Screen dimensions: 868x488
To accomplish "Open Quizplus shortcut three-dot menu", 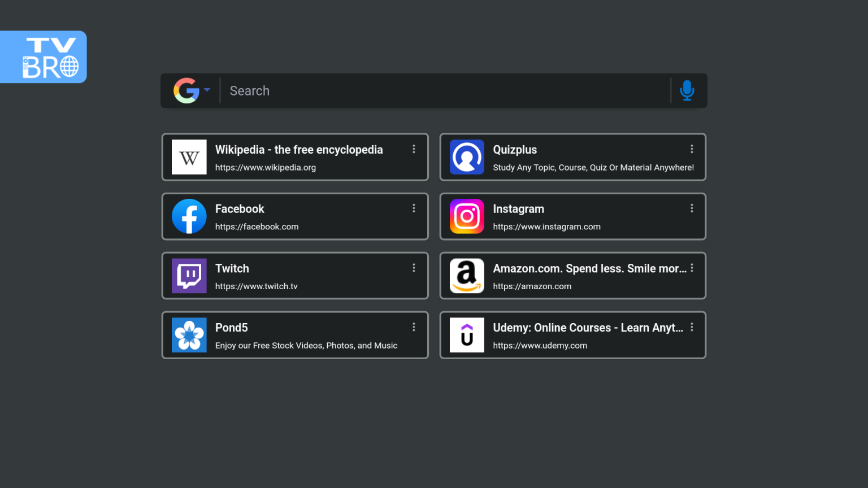I will click(x=692, y=149).
